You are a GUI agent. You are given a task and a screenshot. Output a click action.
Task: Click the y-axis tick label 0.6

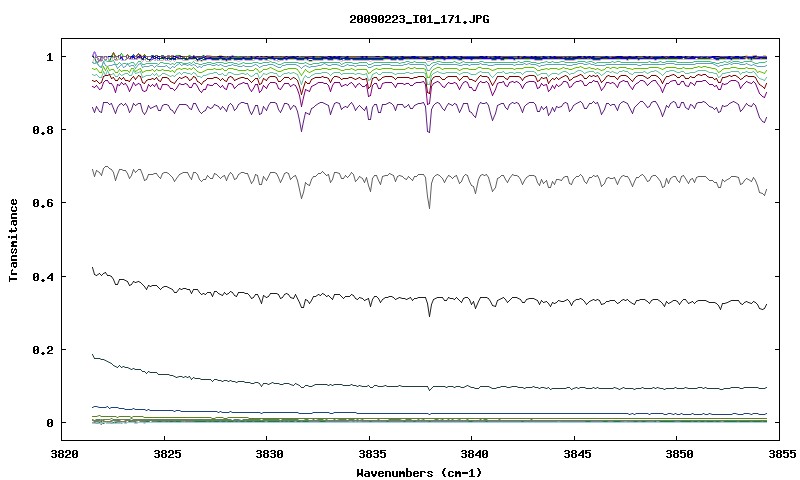[43, 203]
